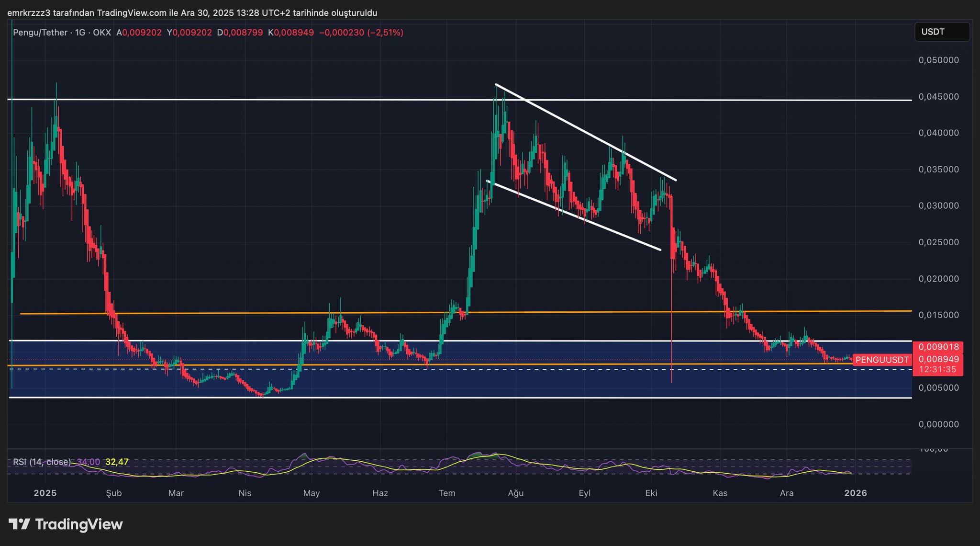This screenshot has width=980, height=546.
Task: Click the emrkrzzz3 TradingView.com attribution text
Action: 191,13
